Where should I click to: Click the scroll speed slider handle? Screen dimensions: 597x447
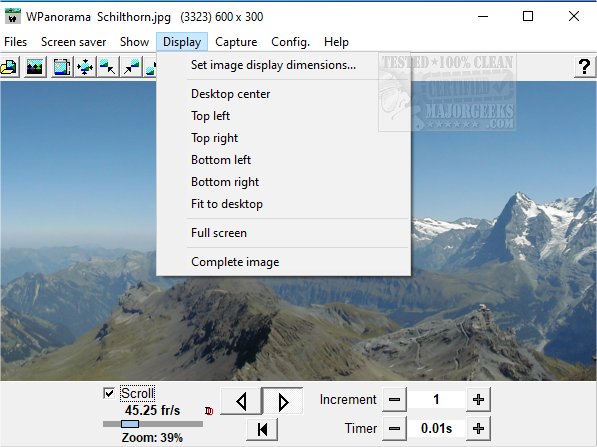click(x=130, y=424)
